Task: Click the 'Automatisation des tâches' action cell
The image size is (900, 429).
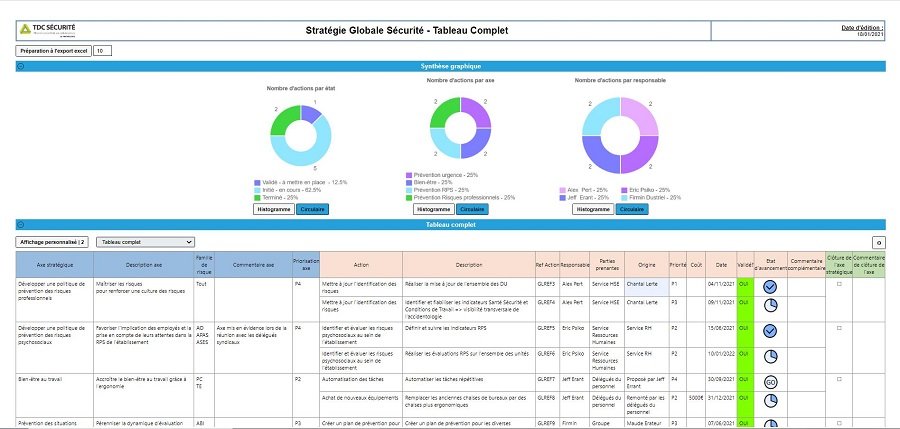Action: point(361,382)
